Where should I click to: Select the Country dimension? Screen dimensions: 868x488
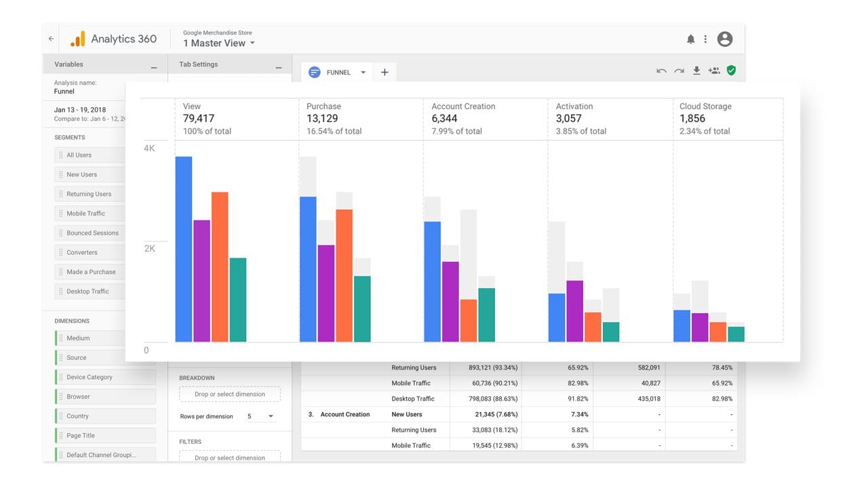point(105,416)
